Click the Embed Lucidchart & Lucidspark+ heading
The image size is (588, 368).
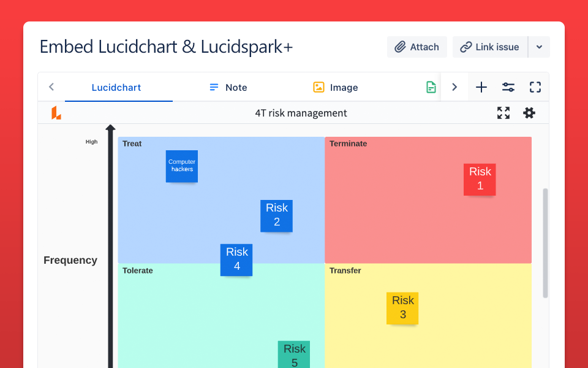[166, 47]
